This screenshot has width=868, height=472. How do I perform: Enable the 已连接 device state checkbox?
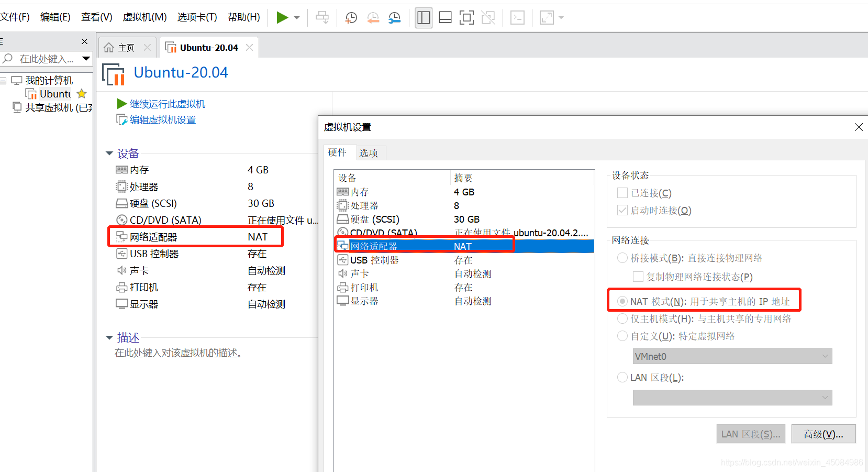[x=622, y=193]
